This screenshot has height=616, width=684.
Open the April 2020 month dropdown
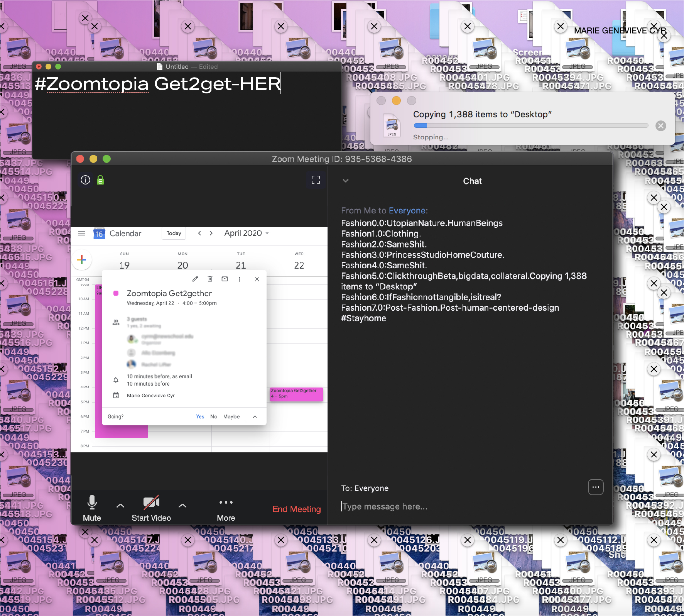pyautogui.click(x=247, y=233)
